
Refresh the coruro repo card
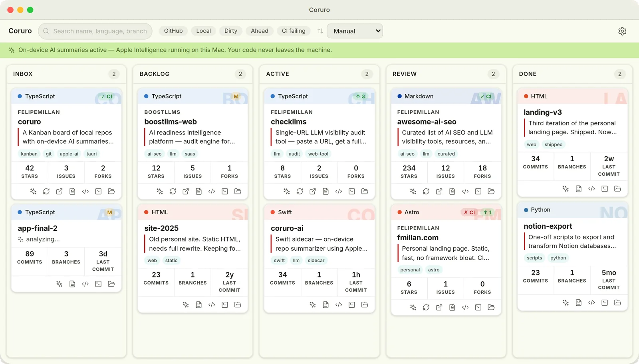(46, 192)
